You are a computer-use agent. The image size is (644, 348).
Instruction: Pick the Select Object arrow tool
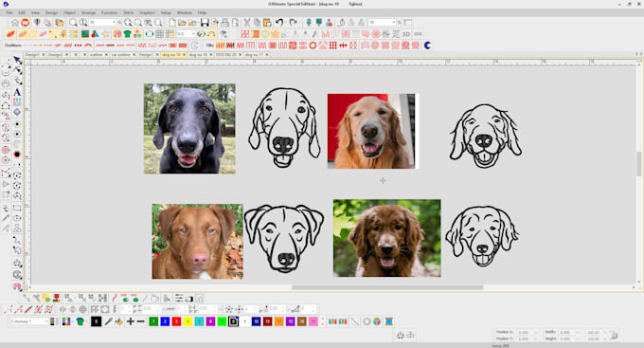[x=17, y=61]
